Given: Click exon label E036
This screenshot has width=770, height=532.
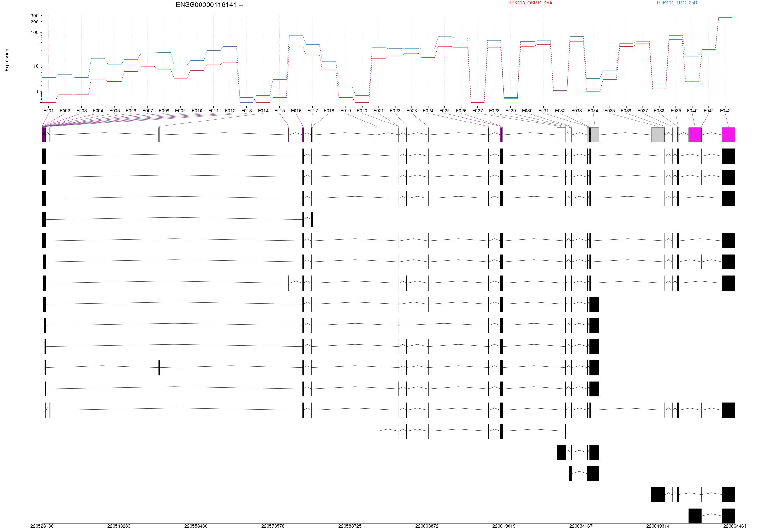Looking at the screenshot, I should tap(626, 111).
